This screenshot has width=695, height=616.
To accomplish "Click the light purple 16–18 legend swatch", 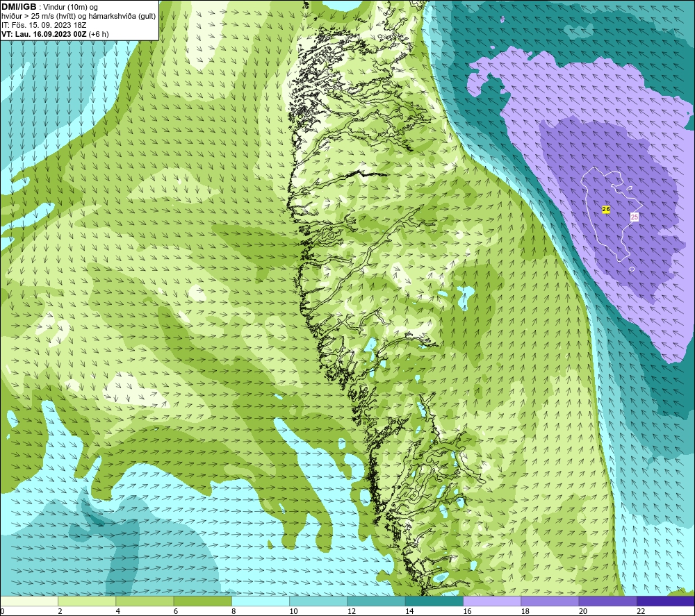I will pyautogui.click(x=492, y=601).
